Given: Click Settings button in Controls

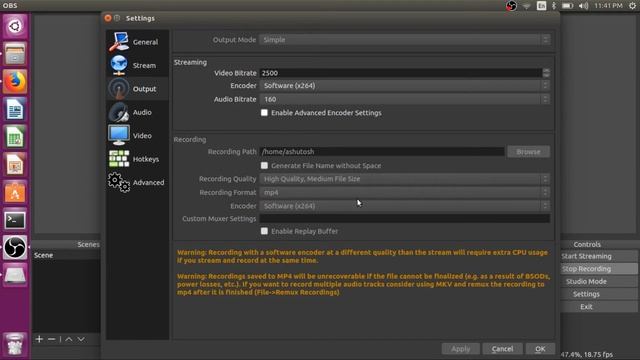Looking at the screenshot, I should pyautogui.click(x=587, y=294).
